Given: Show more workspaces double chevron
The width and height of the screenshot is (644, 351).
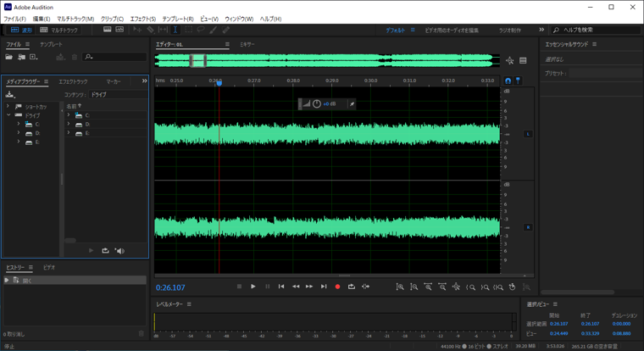Looking at the screenshot, I should [541, 30].
